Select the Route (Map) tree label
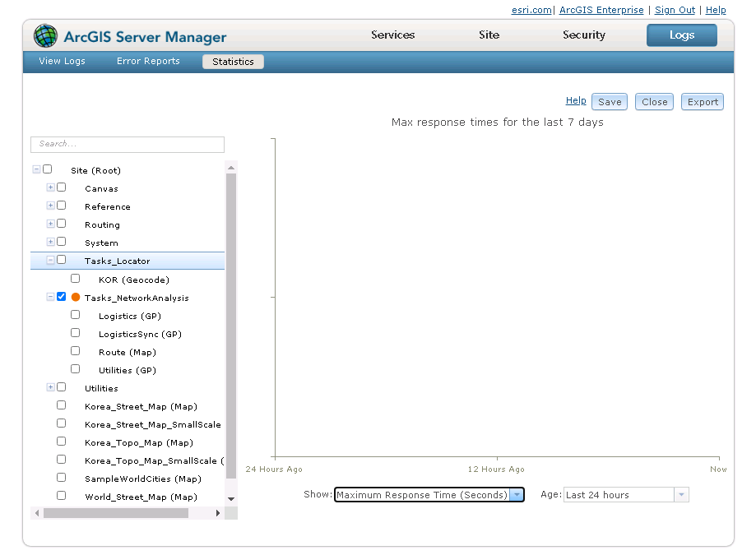Image resolution: width=756 pixels, height=555 pixels. pos(128,352)
